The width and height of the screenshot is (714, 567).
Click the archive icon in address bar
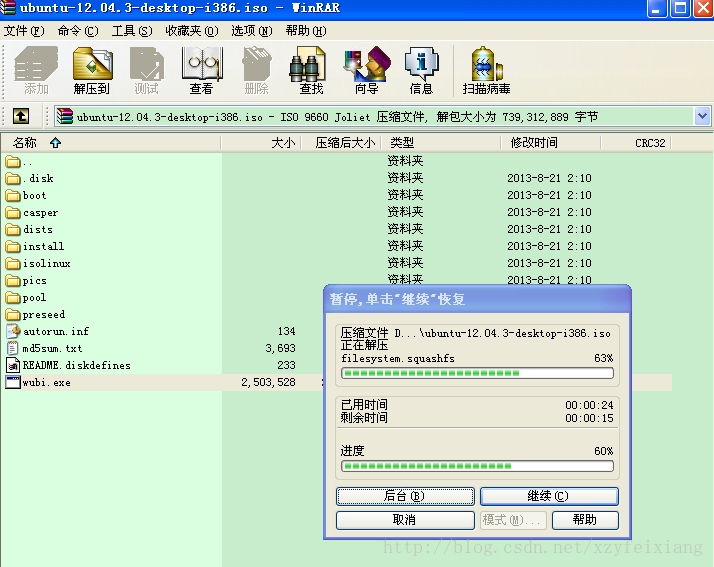pyautogui.click(x=65, y=117)
